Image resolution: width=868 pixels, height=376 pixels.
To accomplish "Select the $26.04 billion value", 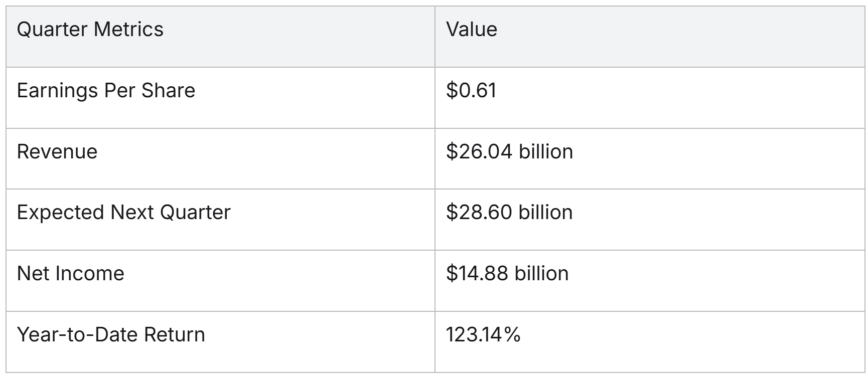I will click(509, 152).
